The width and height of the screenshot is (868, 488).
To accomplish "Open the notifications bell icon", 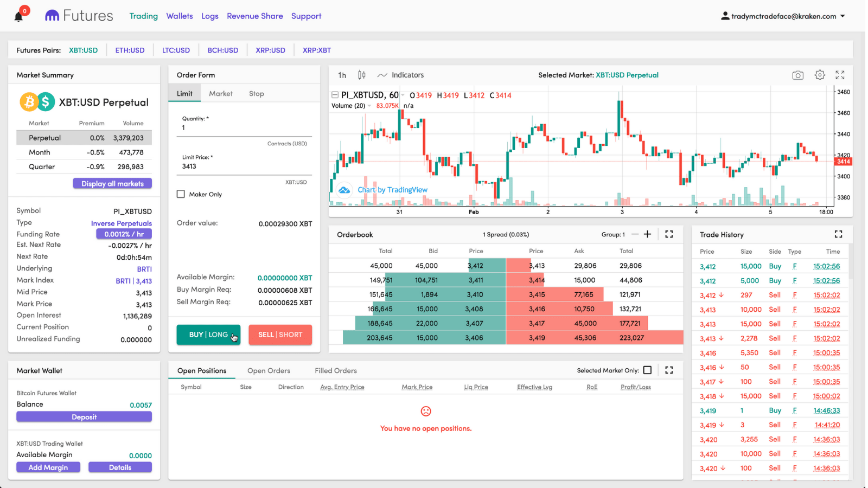I will (x=18, y=16).
